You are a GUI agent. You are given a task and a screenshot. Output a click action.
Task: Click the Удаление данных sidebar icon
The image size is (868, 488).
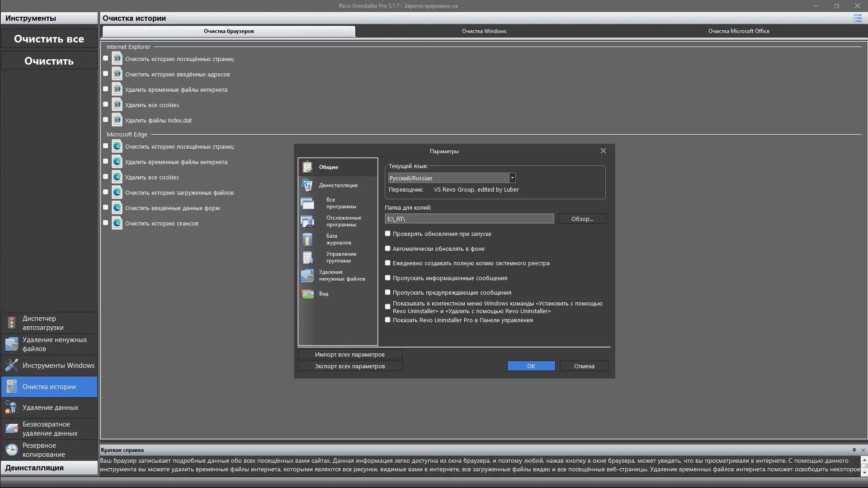(x=12, y=407)
